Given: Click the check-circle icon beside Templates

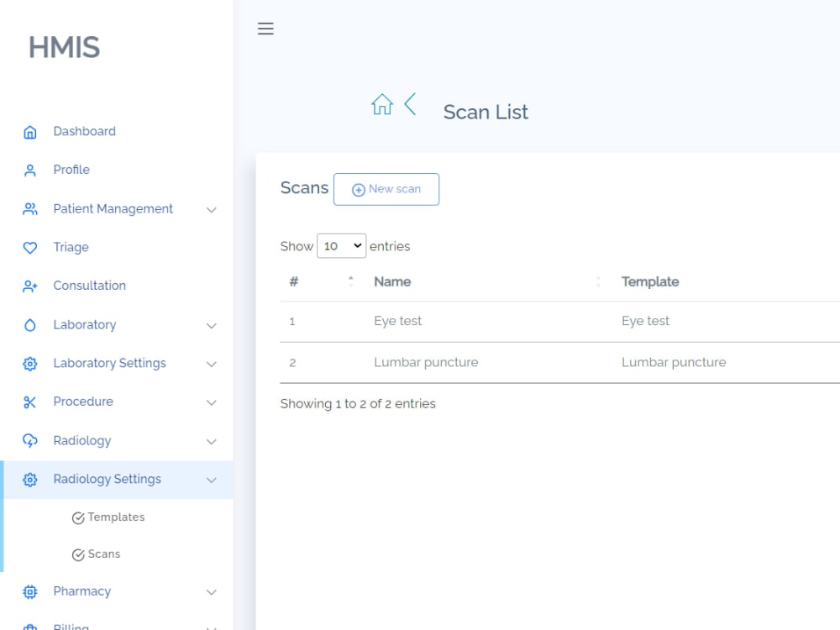Looking at the screenshot, I should [x=78, y=518].
